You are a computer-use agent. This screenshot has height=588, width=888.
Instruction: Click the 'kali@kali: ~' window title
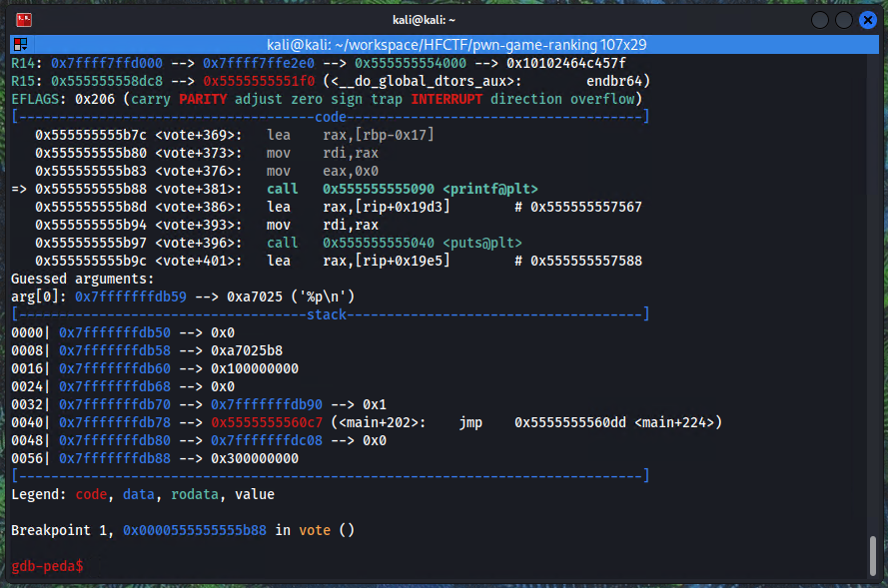pos(424,20)
